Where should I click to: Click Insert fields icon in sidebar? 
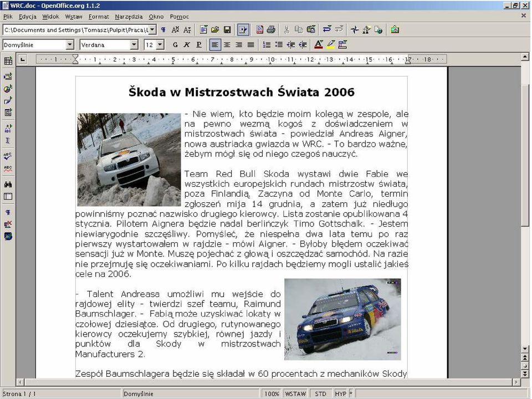point(8,76)
